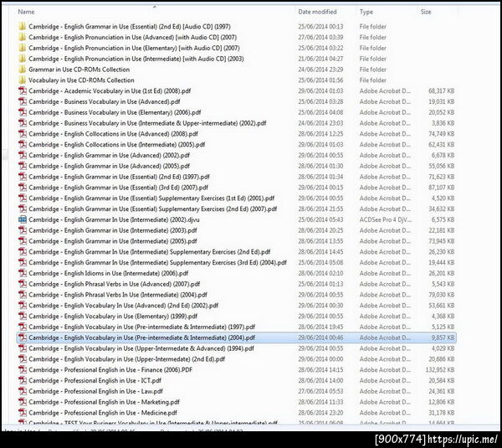Click PDF icon of Grammar in Use (Essential) 3rd Ed (2007)
Screen dimensions: 502x448
click(x=23, y=188)
